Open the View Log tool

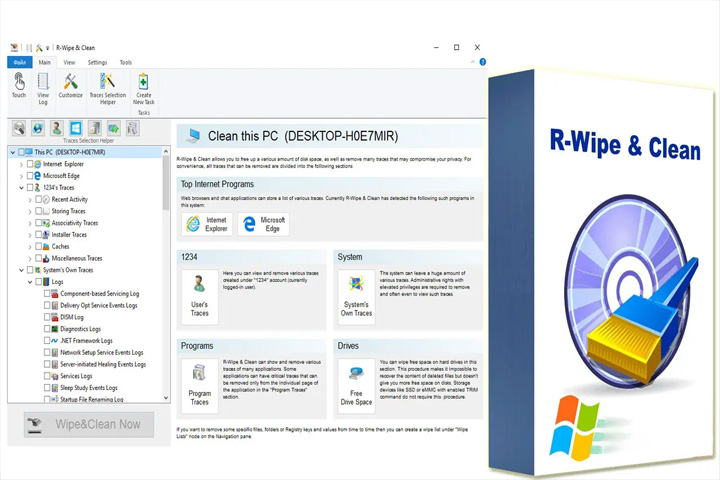[x=43, y=89]
